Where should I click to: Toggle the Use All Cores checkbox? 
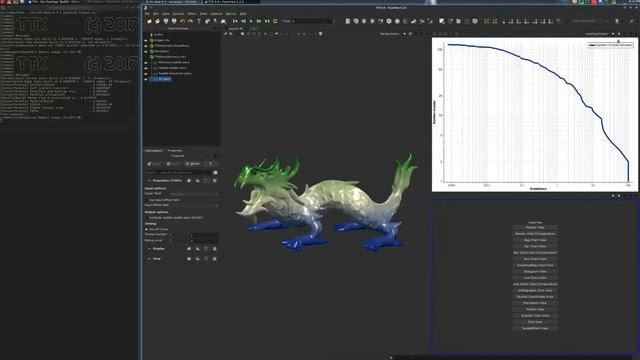point(147,229)
